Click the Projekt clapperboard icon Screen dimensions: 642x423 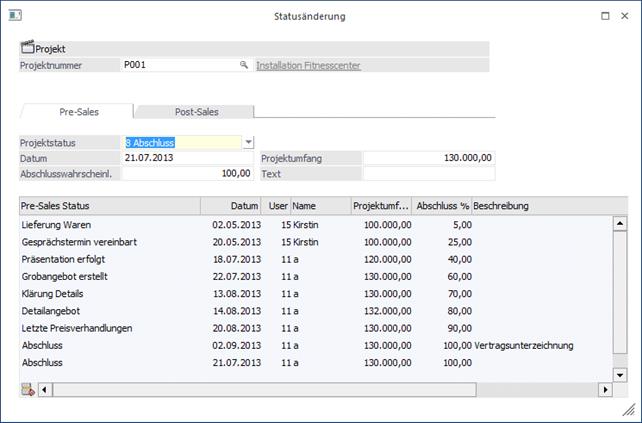(28, 48)
